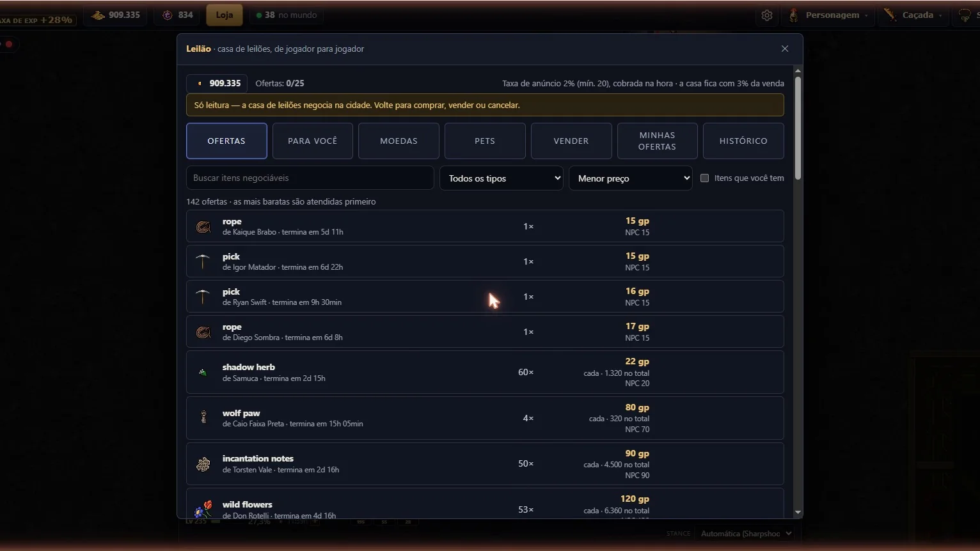Click the Personagem character icon

click(794, 15)
